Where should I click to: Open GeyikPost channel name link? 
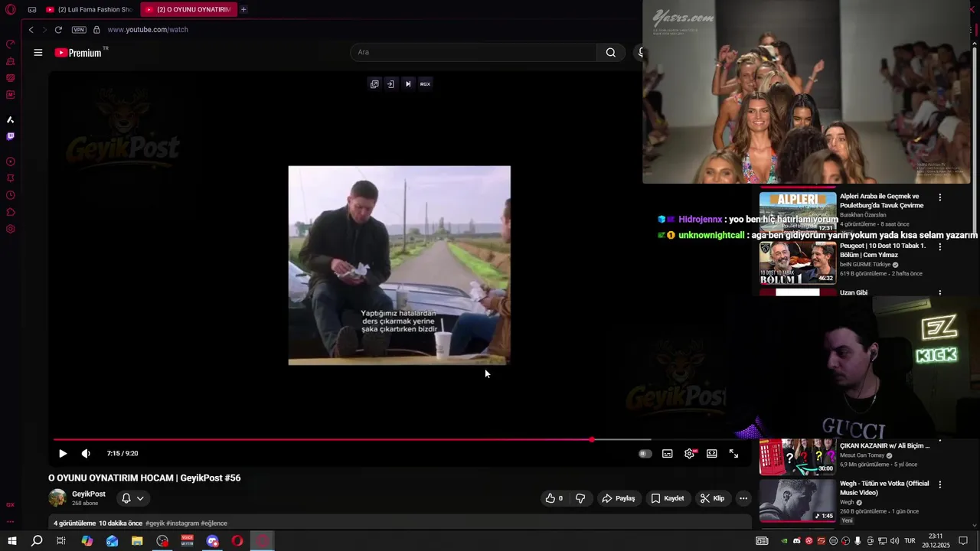pos(89,494)
